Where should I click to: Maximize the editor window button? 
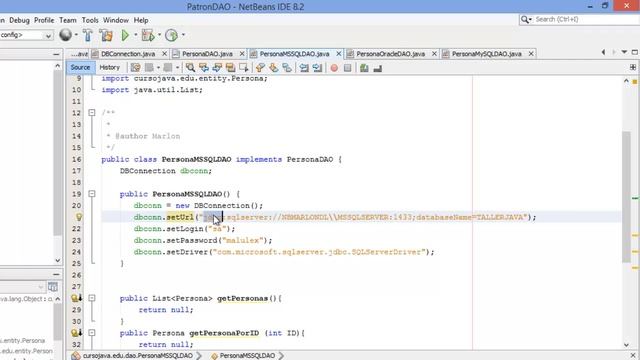(635, 52)
